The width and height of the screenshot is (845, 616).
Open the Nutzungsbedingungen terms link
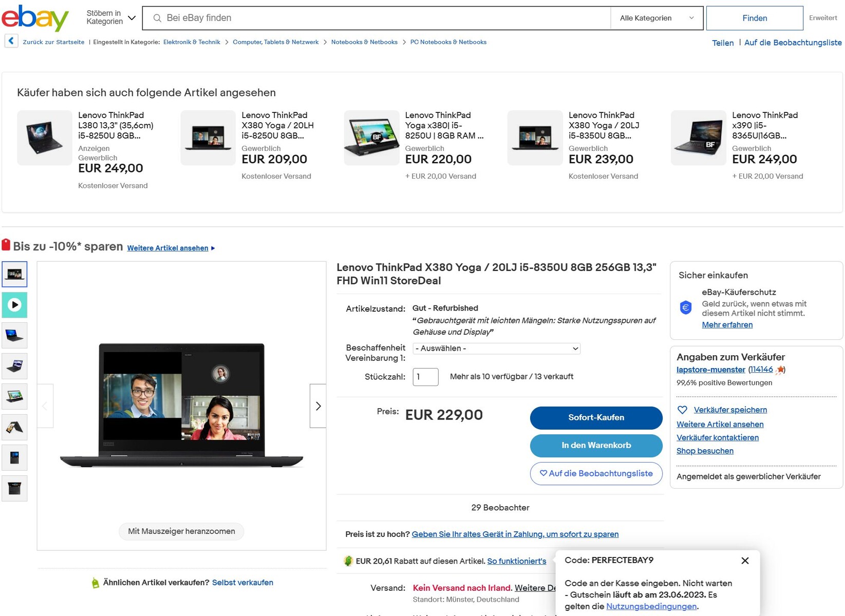coord(651,606)
